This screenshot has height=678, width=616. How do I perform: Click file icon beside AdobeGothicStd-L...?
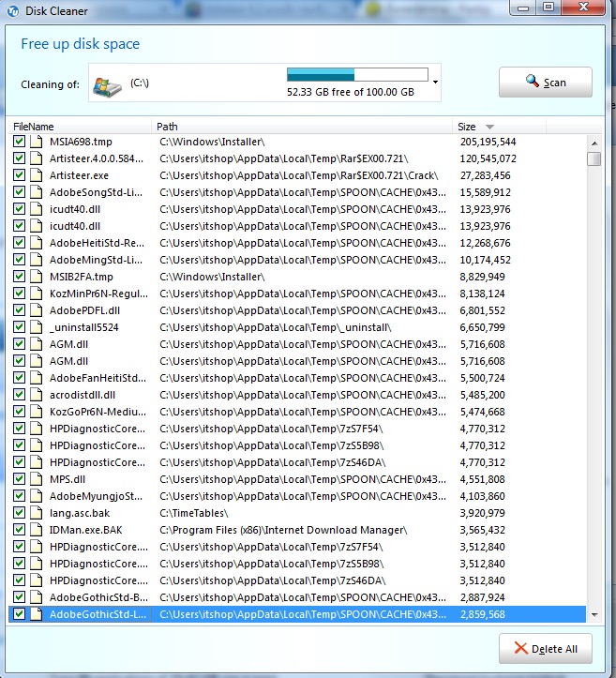pyautogui.click(x=37, y=614)
